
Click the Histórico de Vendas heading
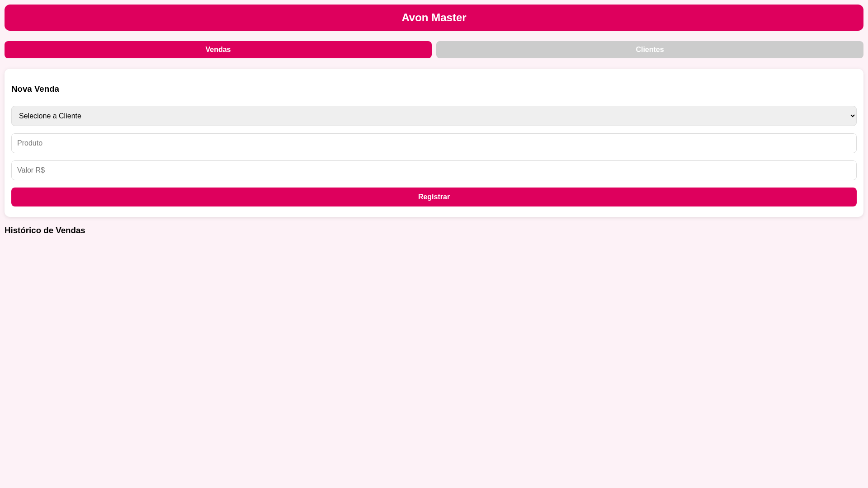click(x=45, y=230)
